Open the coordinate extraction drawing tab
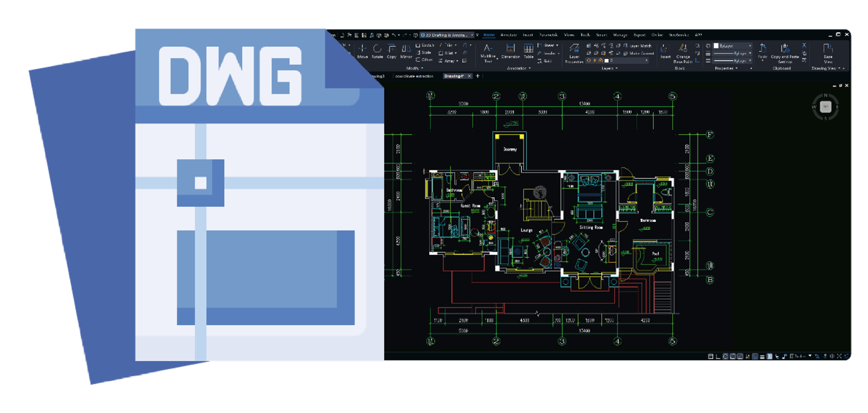 click(x=414, y=76)
